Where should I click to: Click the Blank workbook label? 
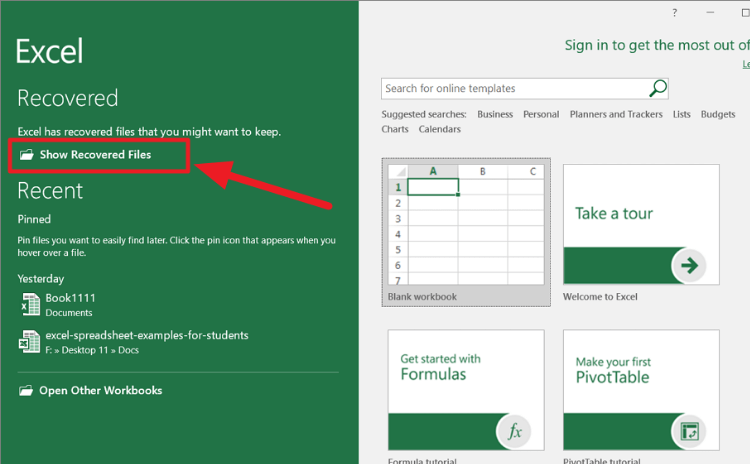[422, 297]
